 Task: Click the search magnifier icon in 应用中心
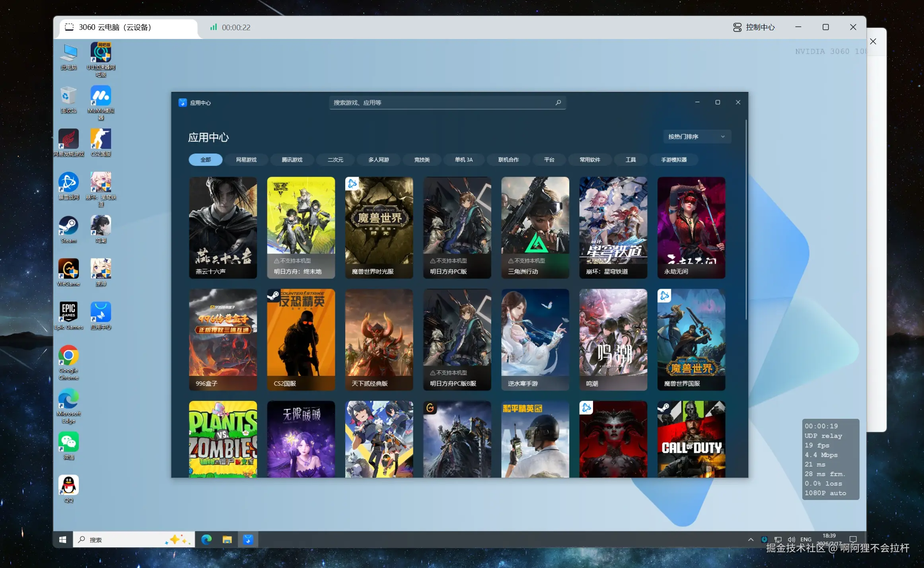[x=558, y=103]
